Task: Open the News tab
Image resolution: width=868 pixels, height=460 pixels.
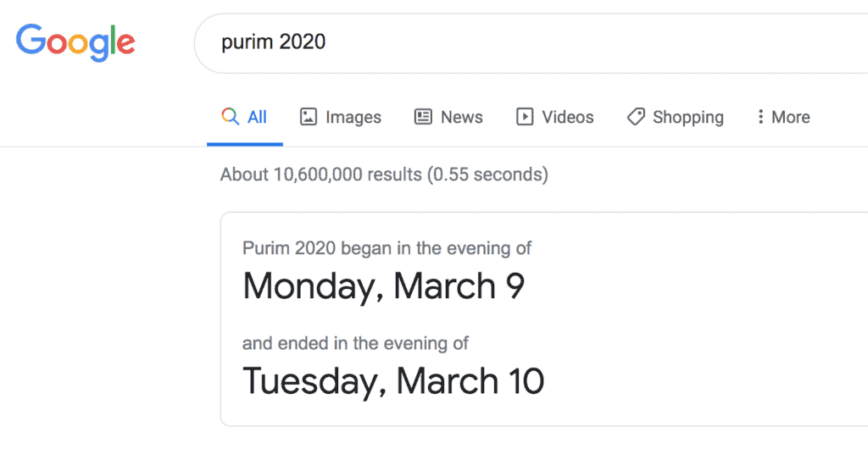Action: (461, 117)
